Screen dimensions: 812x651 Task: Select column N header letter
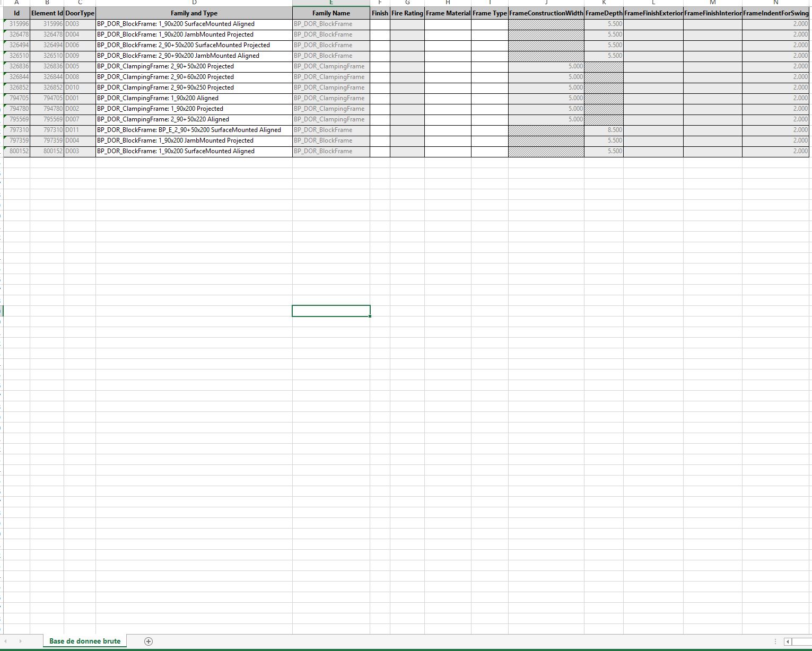(x=775, y=3)
